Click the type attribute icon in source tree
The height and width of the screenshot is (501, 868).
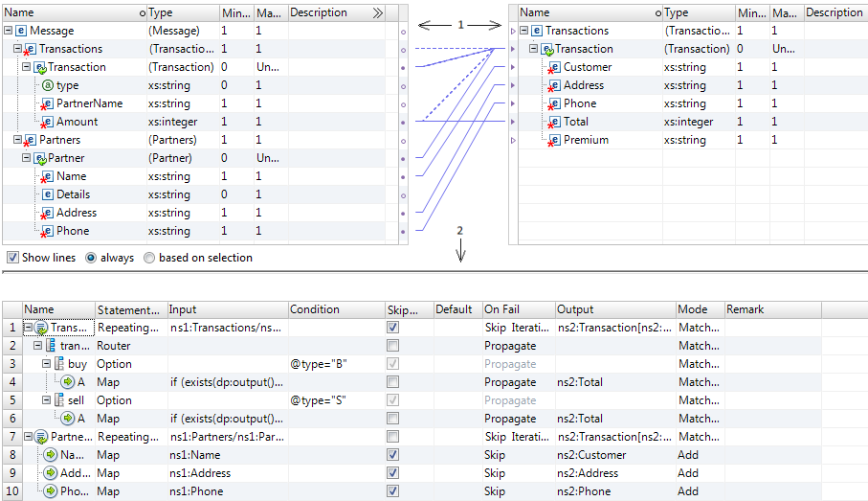point(48,85)
